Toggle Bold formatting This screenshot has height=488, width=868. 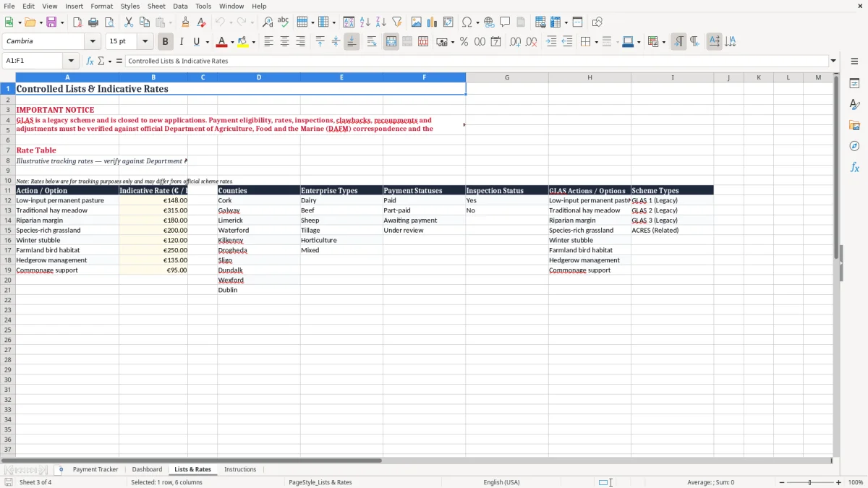(x=165, y=42)
